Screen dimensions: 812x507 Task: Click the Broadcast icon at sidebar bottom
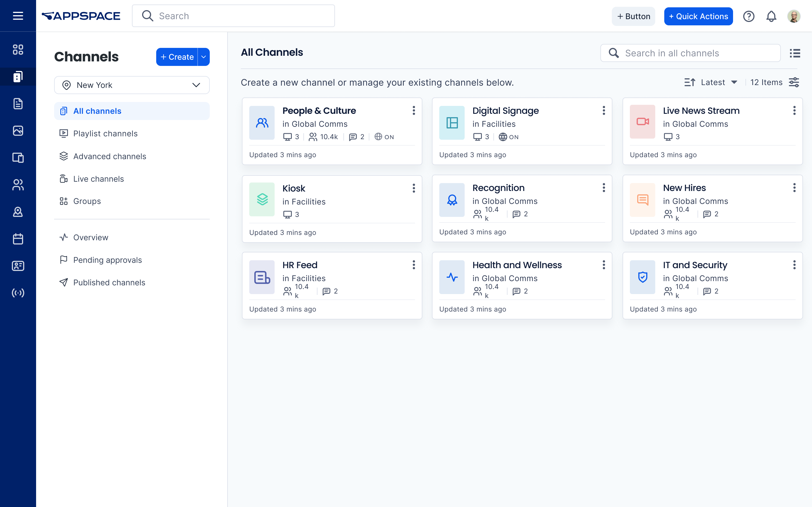point(18,293)
